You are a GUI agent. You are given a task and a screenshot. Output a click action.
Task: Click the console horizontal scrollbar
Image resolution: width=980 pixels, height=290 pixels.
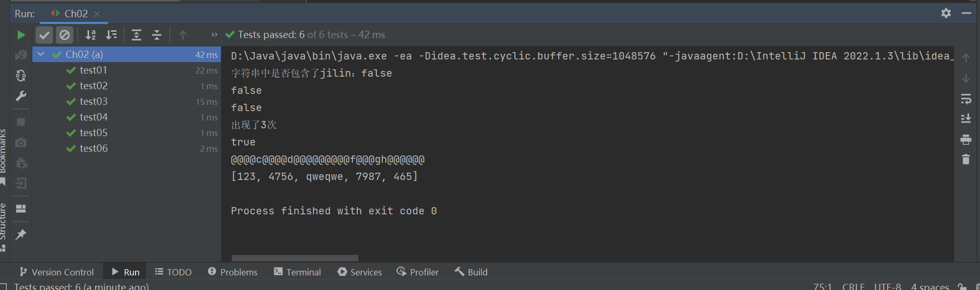coord(295,258)
